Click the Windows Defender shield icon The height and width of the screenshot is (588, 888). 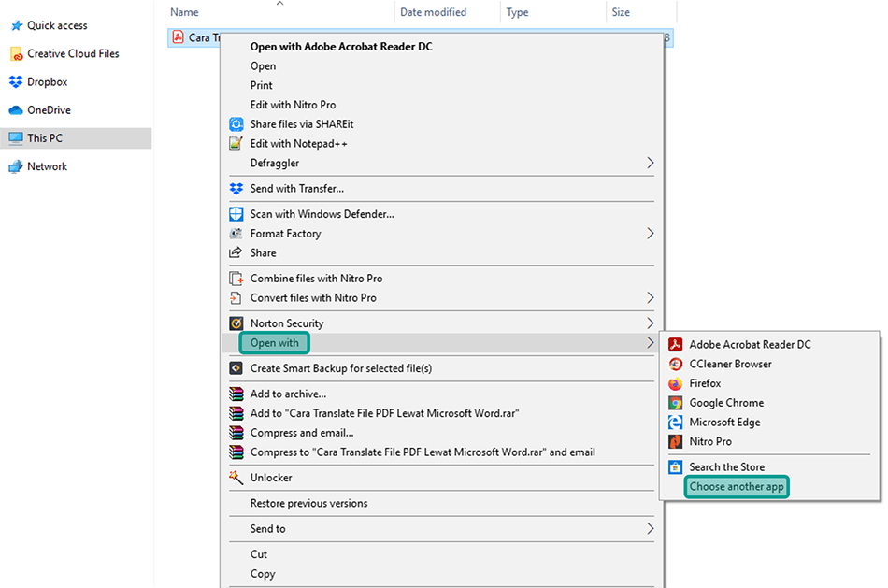[x=236, y=214]
